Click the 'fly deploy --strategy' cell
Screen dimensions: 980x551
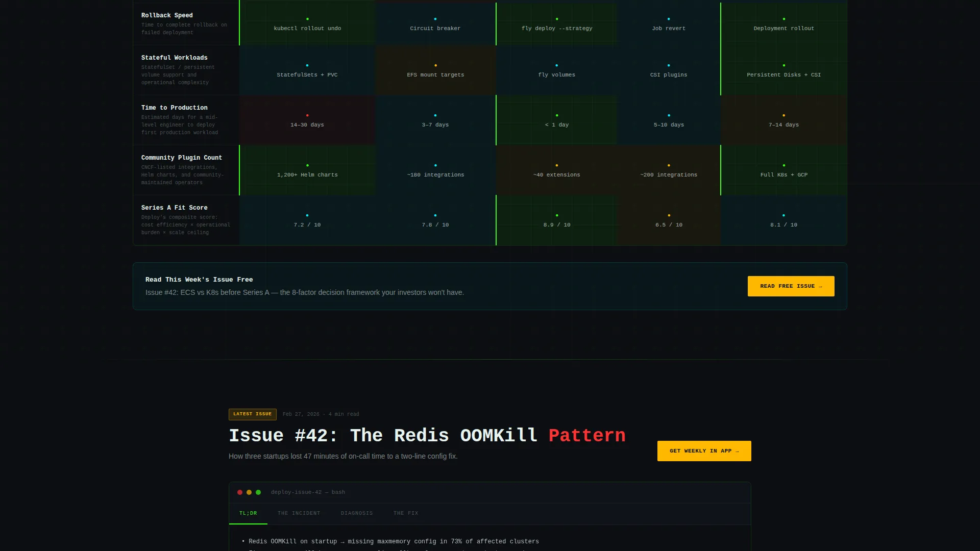pos(557,23)
